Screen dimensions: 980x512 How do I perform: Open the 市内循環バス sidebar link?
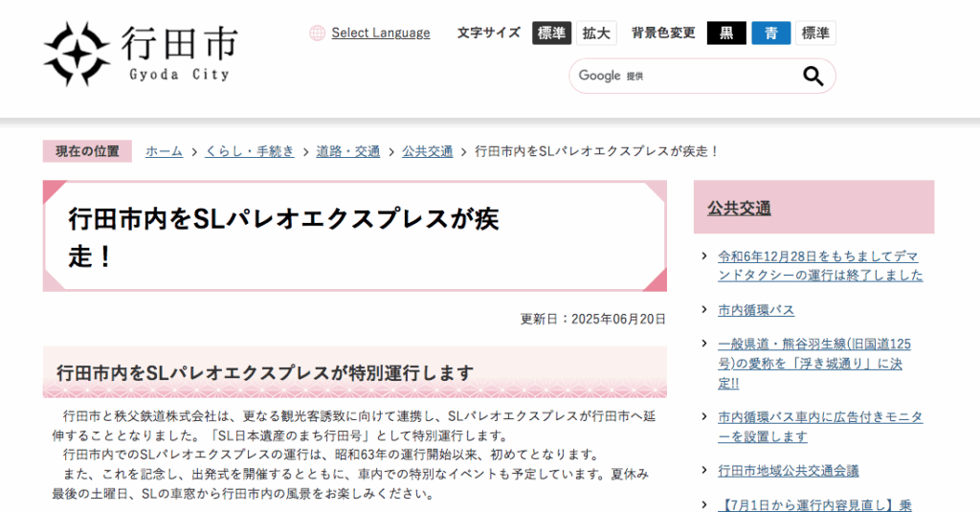[x=756, y=310]
